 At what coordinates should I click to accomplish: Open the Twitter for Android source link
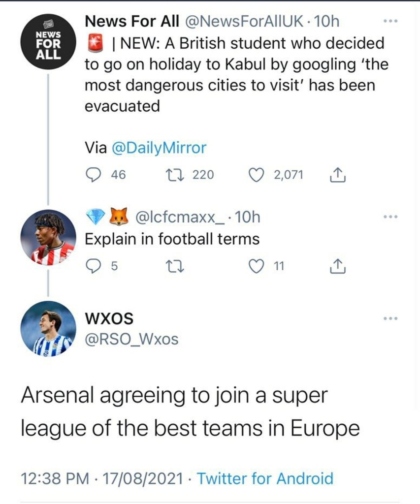(x=265, y=478)
